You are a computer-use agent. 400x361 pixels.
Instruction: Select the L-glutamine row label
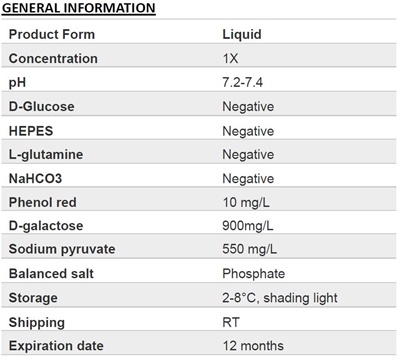(46, 155)
